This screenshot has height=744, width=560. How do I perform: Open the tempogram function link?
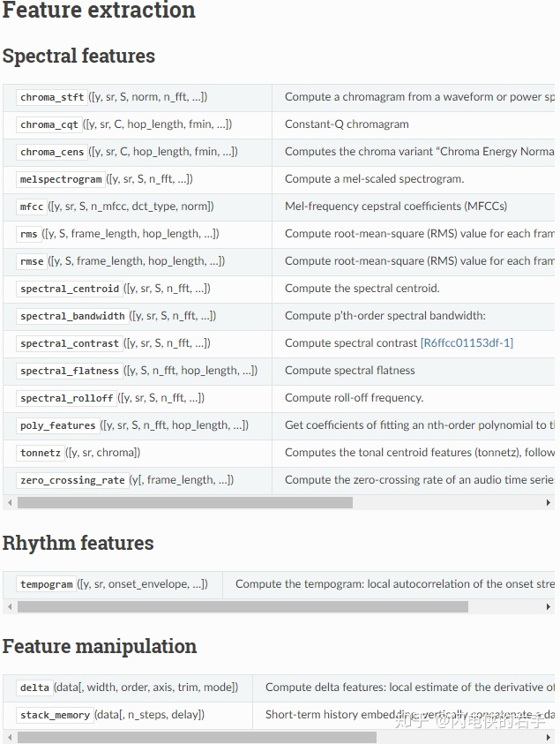click(47, 584)
